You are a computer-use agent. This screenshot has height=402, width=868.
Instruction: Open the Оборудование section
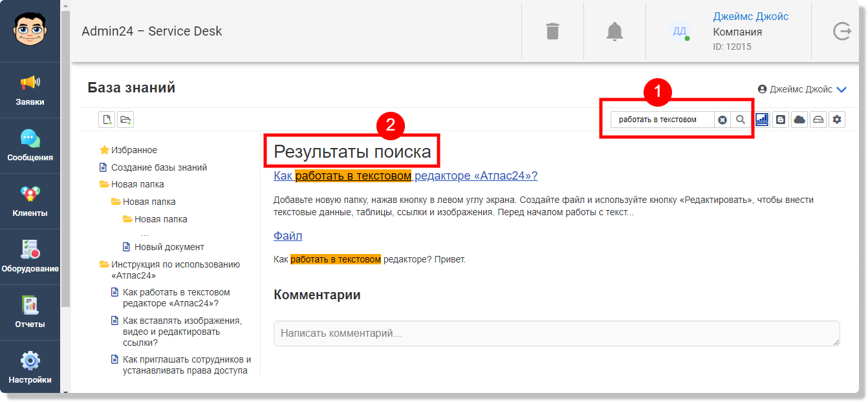(30, 257)
